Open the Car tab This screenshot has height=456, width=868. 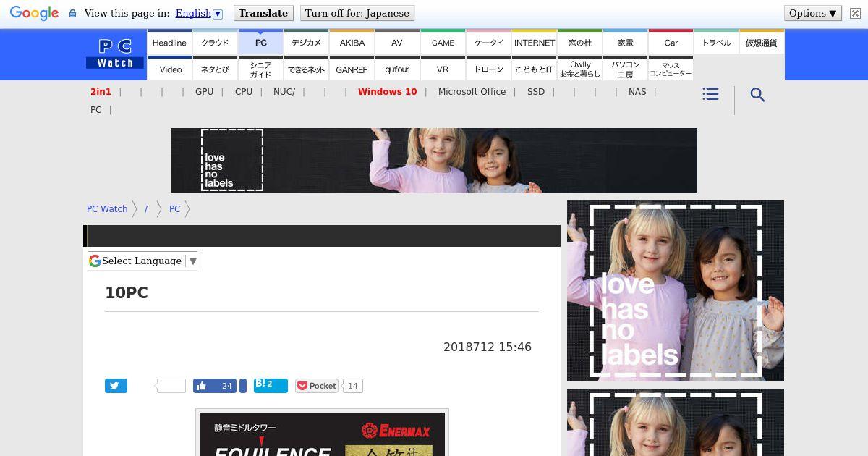[671, 42]
